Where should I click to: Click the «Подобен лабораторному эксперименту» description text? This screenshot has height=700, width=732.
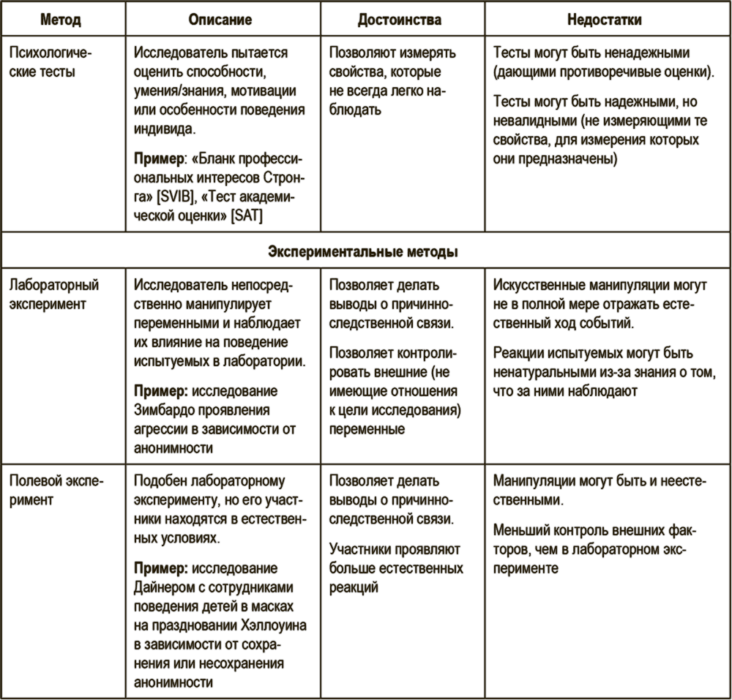pyautogui.click(x=217, y=509)
